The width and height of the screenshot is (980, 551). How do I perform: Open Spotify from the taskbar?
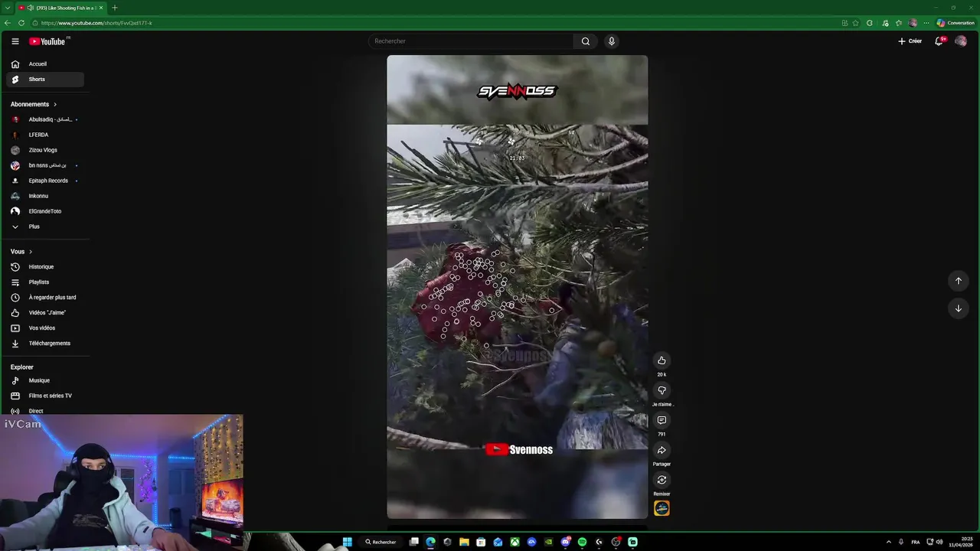point(582,542)
